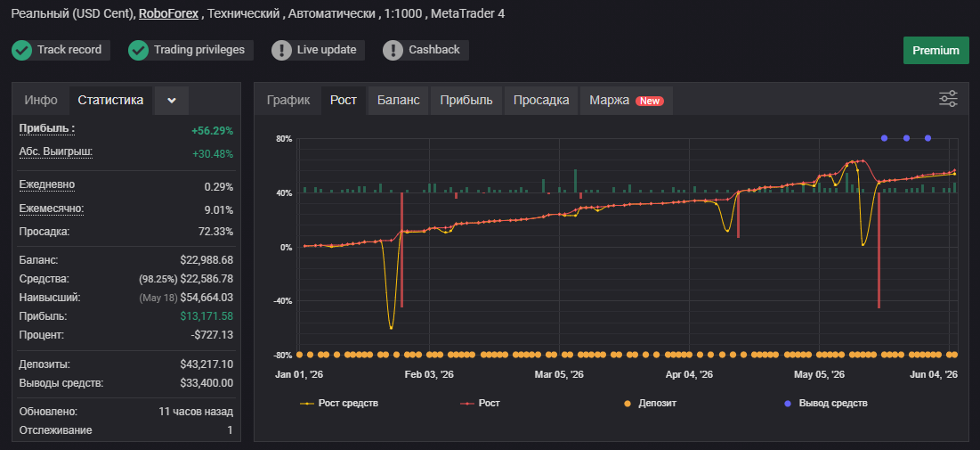Open the График chart tab
This screenshot has height=450, width=980.
288,100
